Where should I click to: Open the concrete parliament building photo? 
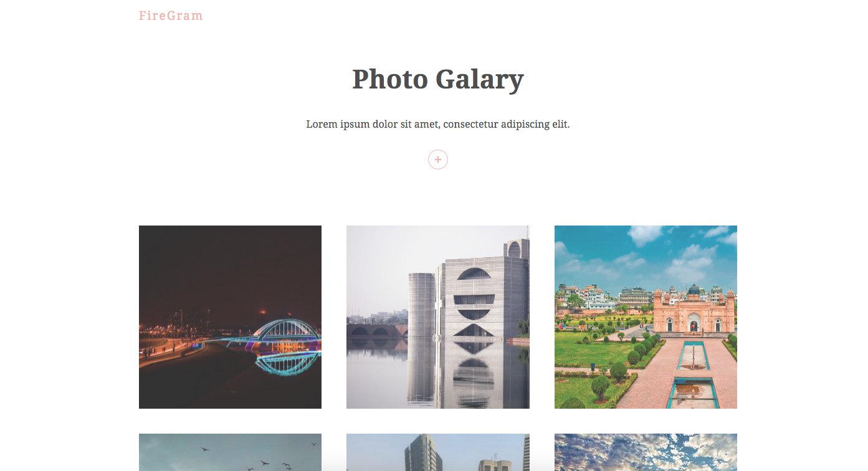tap(438, 317)
